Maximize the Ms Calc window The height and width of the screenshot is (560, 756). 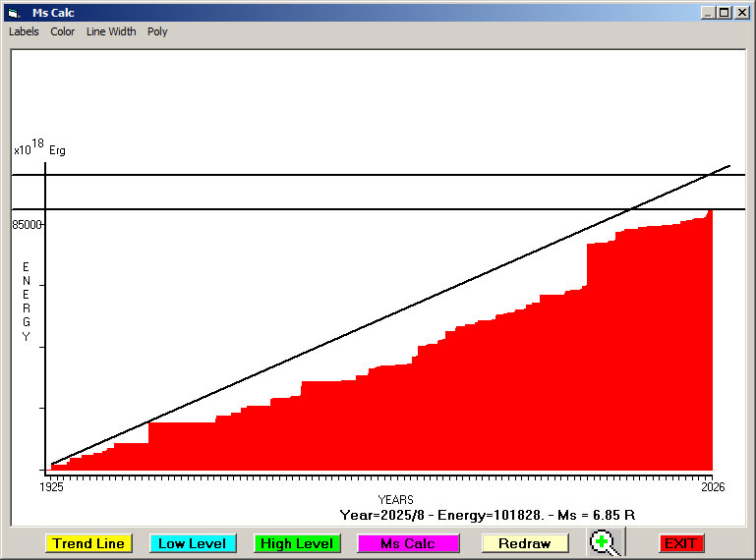[x=724, y=13]
